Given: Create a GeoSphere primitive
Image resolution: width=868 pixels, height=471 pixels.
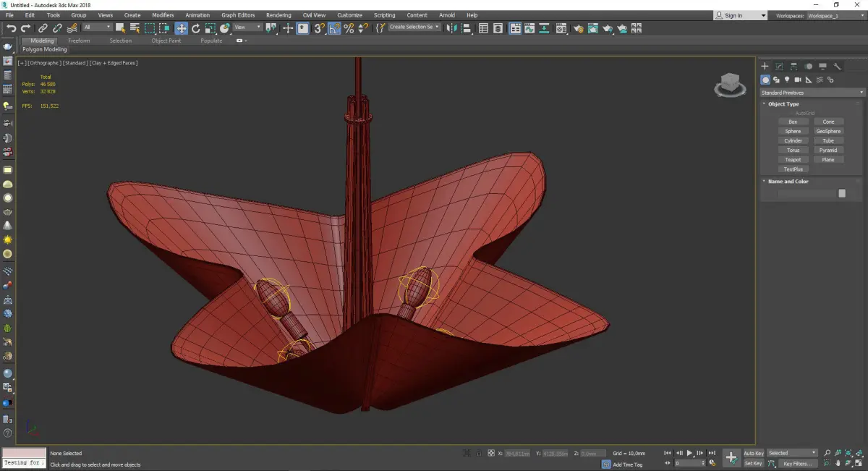Looking at the screenshot, I should coord(828,132).
